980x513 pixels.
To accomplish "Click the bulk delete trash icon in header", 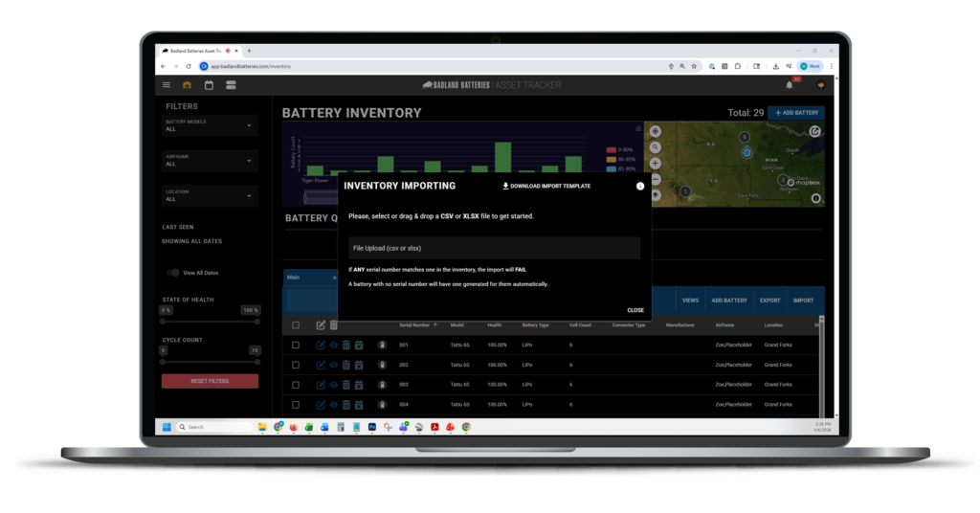I will 334,324.
